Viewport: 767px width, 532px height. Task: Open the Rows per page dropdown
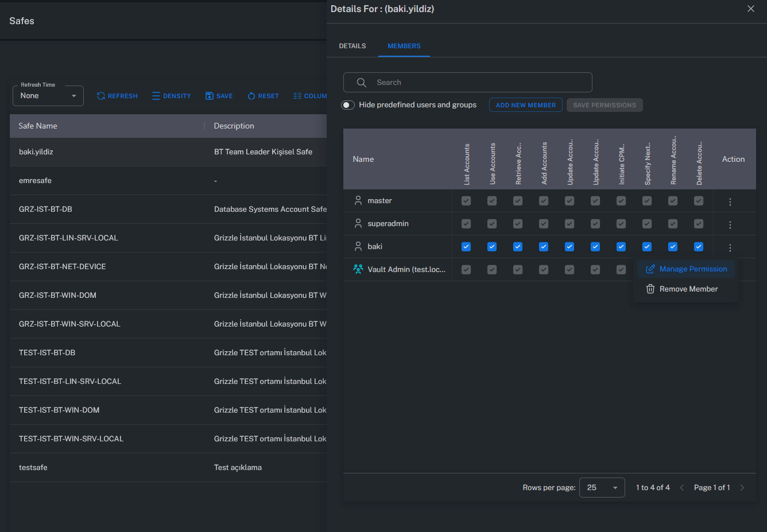tap(602, 487)
